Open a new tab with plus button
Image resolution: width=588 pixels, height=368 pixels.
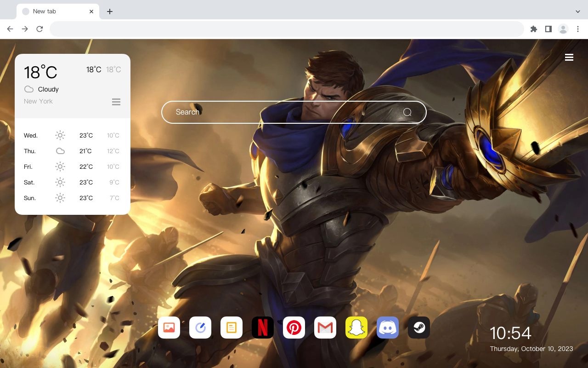click(x=109, y=11)
